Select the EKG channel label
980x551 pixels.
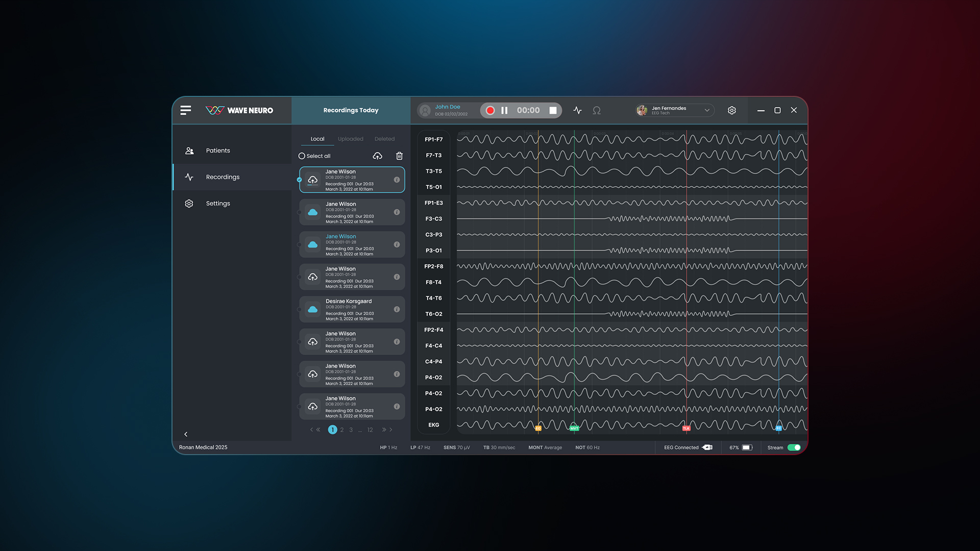(434, 425)
